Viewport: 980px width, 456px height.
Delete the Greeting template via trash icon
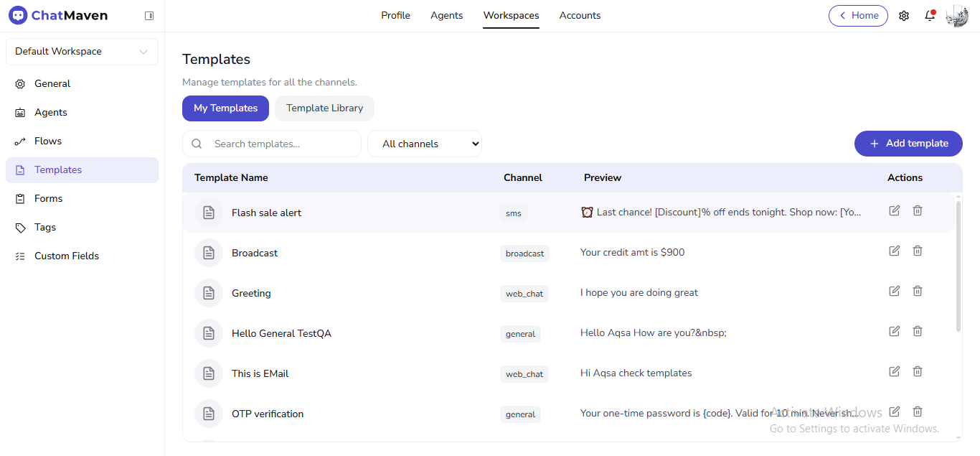tap(918, 291)
